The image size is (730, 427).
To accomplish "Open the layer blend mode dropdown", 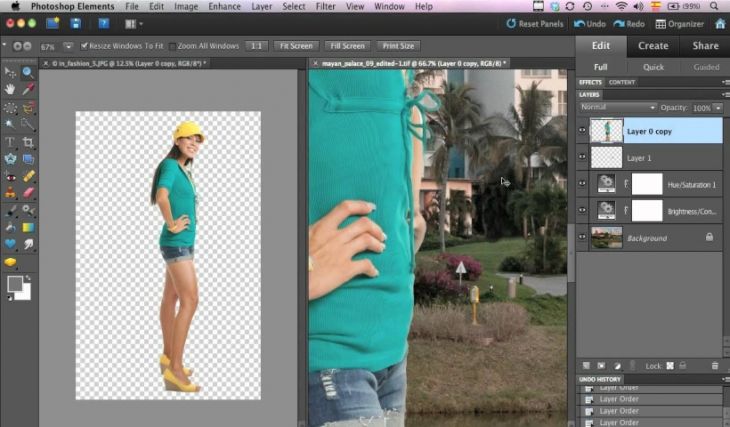I will [x=618, y=107].
